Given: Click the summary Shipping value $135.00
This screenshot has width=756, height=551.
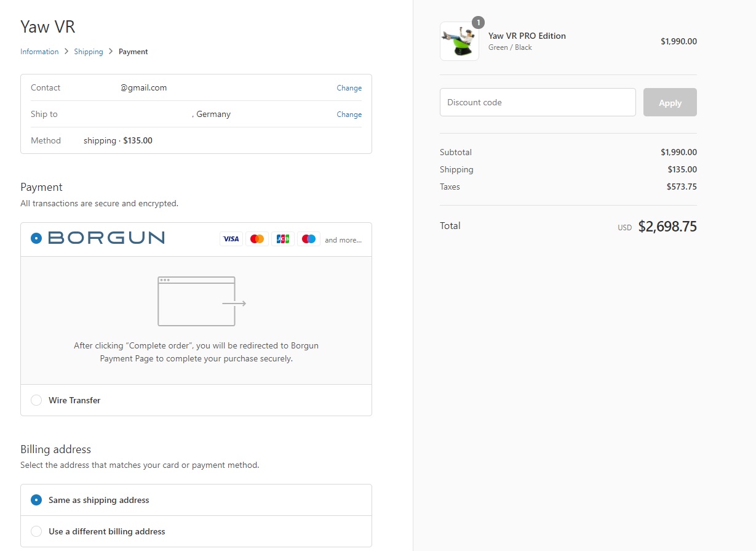Looking at the screenshot, I should [x=682, y=169].
